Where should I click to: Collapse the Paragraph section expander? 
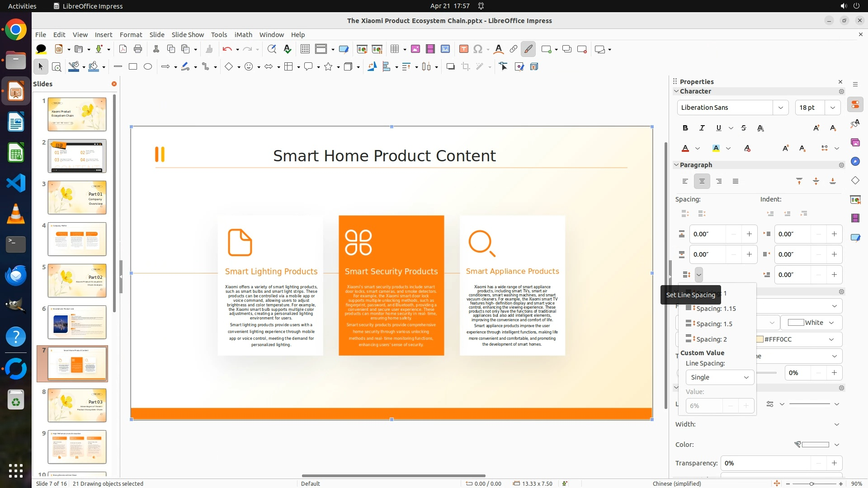(x=677, y=165)
